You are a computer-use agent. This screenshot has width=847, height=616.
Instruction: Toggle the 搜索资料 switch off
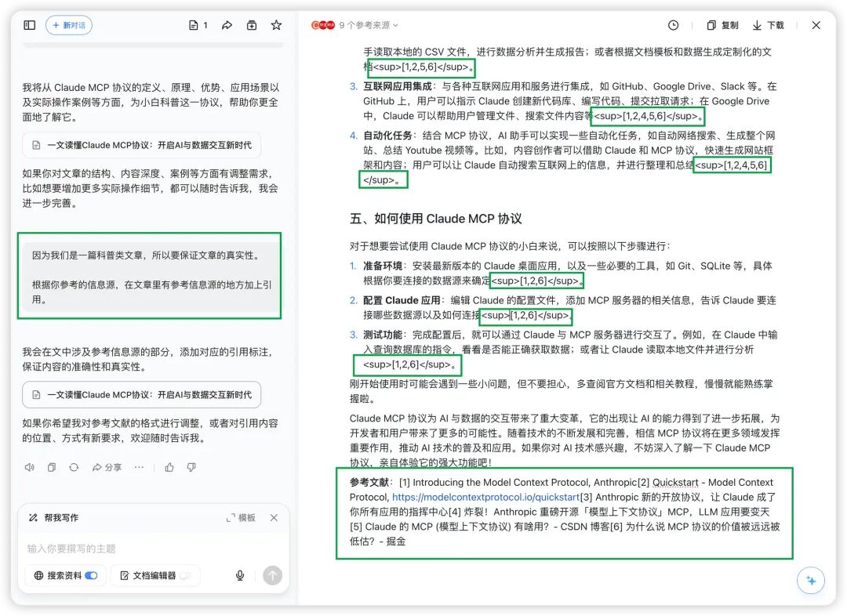click(x=91, y=575)
